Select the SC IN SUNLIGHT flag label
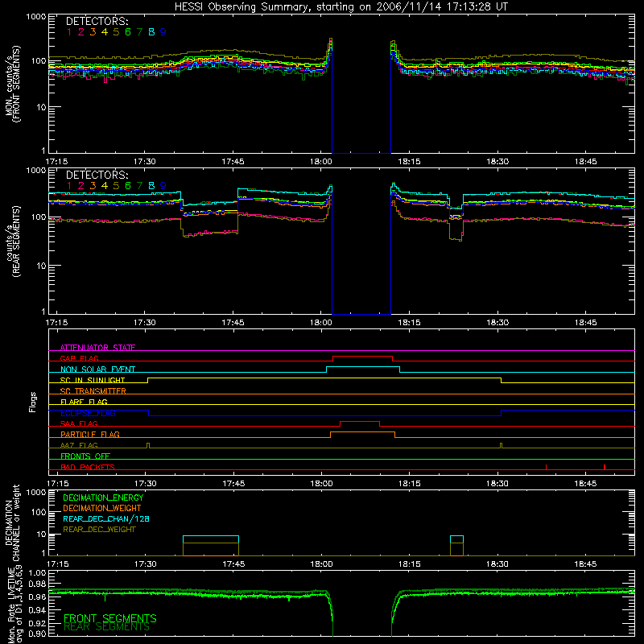This screenshot has height=644, width=644. click(x=93, y=380)
